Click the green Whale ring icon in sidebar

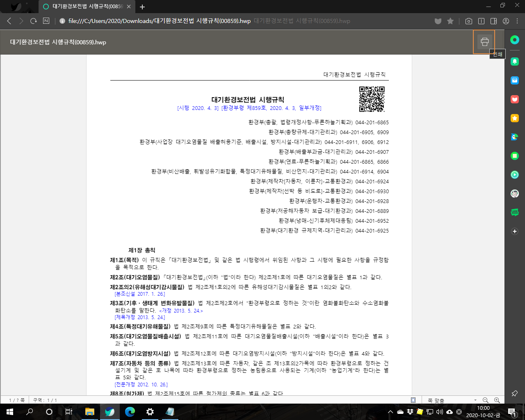click(x=515, y=40)
